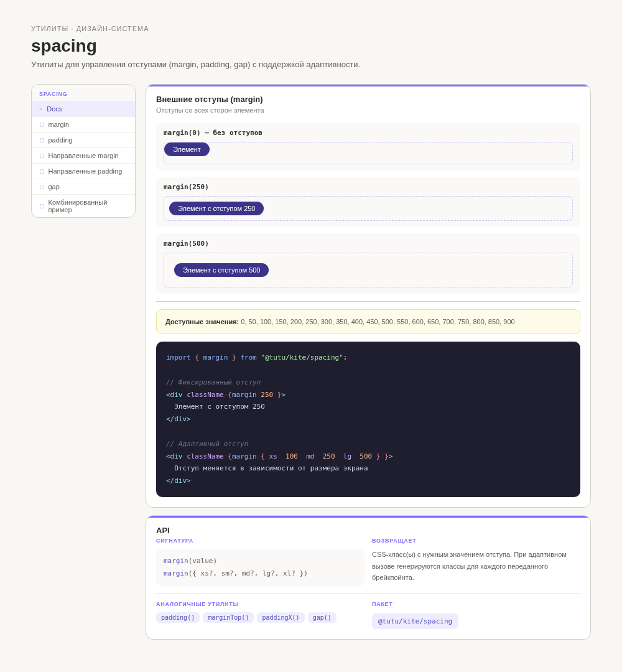The image size is (622, 672).
Task: Click the padding() utility chip
Action: pyautogui.click(x=178, y=618)
